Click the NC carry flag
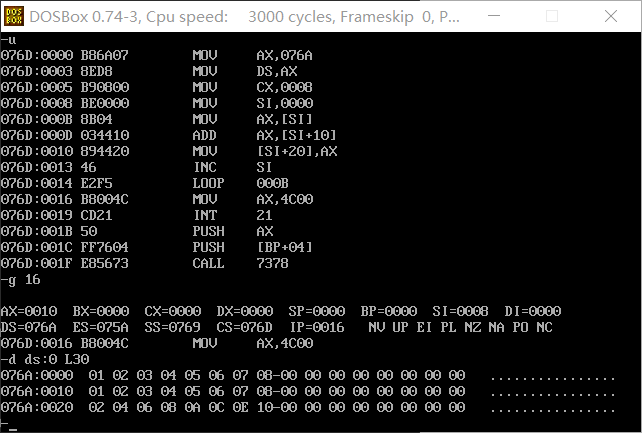642x433 pixels. (545, 327)
